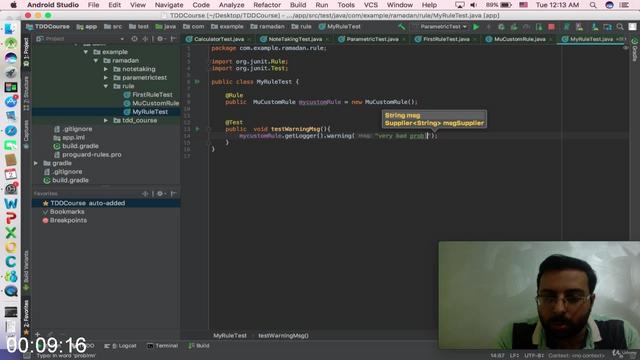Click the Android Studio icon in the Dock

coord(11,42)
